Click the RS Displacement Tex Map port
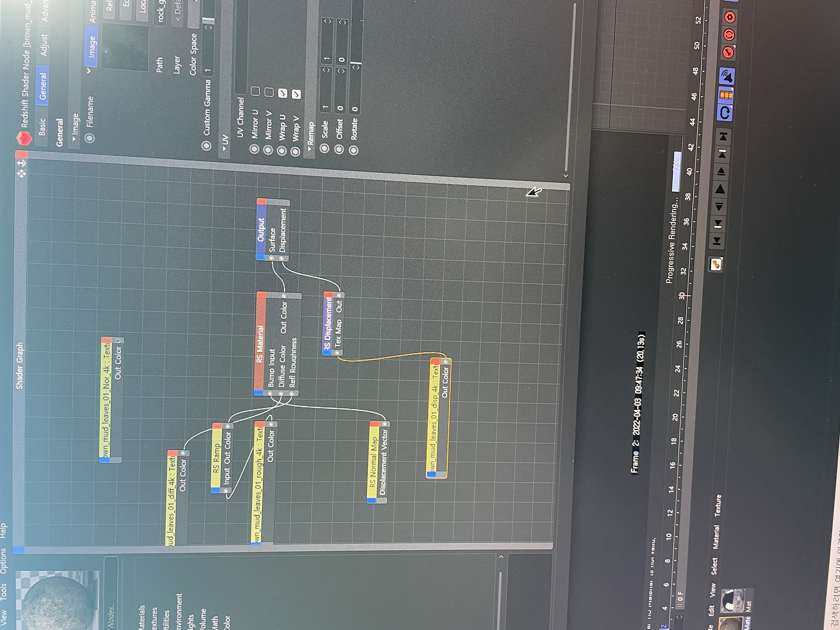The image size is (840, 630). tap(337, 353)
